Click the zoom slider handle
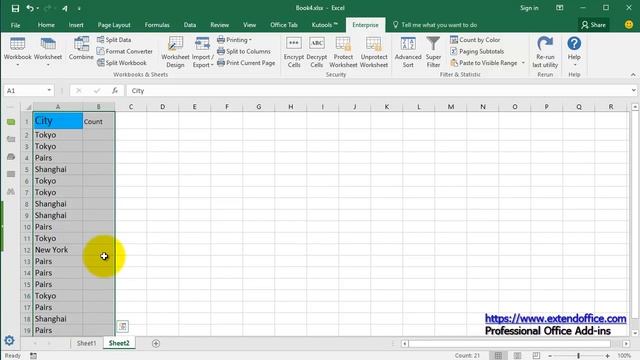The image size is (640, 360). point(578,356)
